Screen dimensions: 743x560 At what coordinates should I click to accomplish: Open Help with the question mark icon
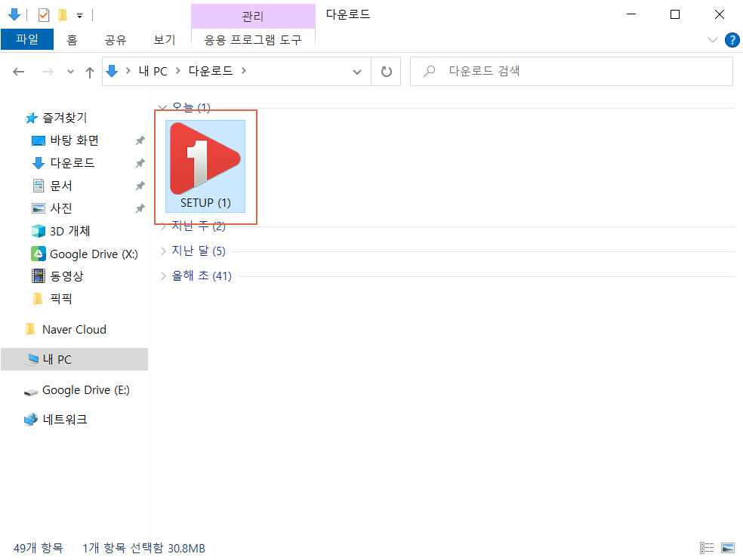click(x=732, y=40)
